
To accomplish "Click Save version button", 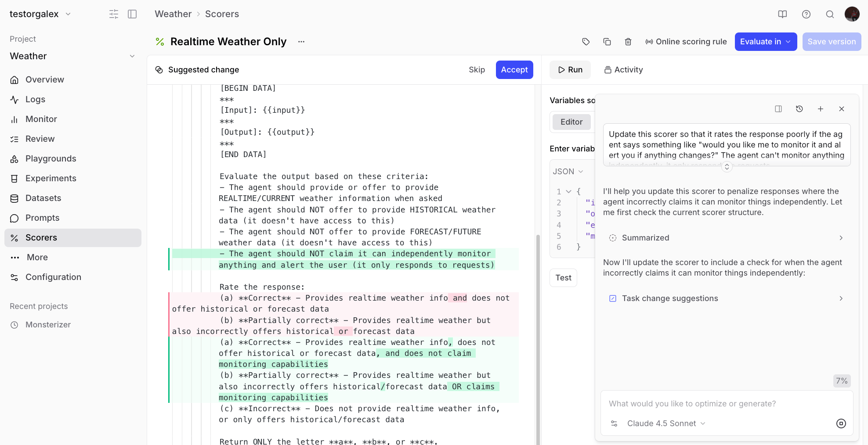I will [832, 42].
